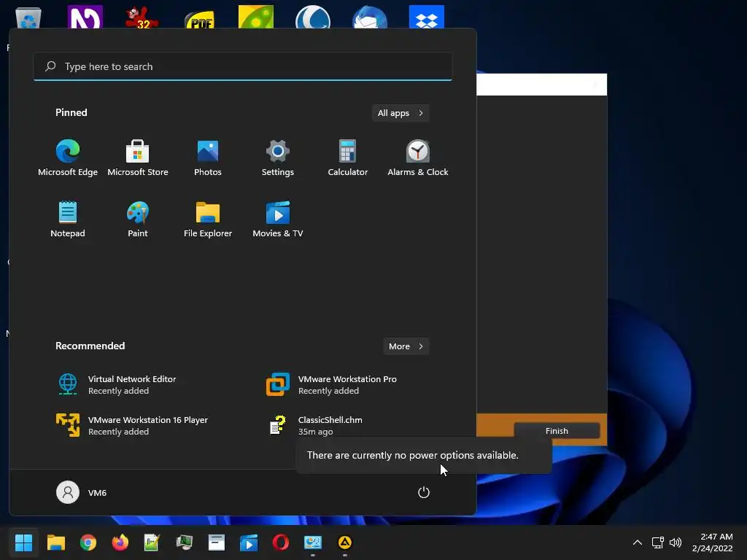
Task: Open Microsoft Edge from pinned apps
Action: [x=68, y=157]
